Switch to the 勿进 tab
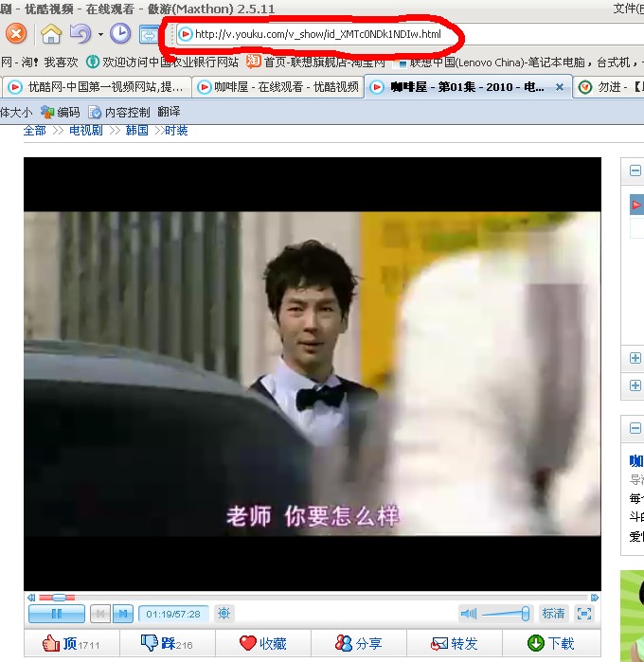The image size is (644, 662). [609, 87]
